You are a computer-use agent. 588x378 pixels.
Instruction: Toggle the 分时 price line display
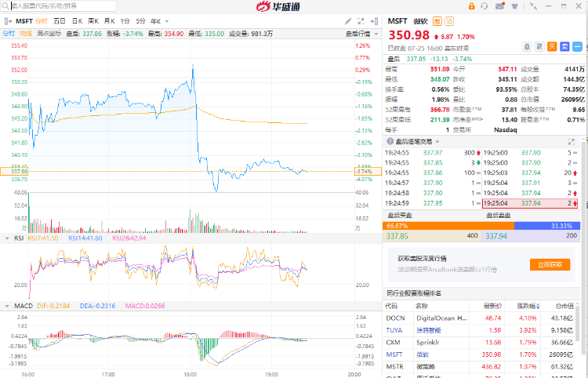click(x=8, y=34)
